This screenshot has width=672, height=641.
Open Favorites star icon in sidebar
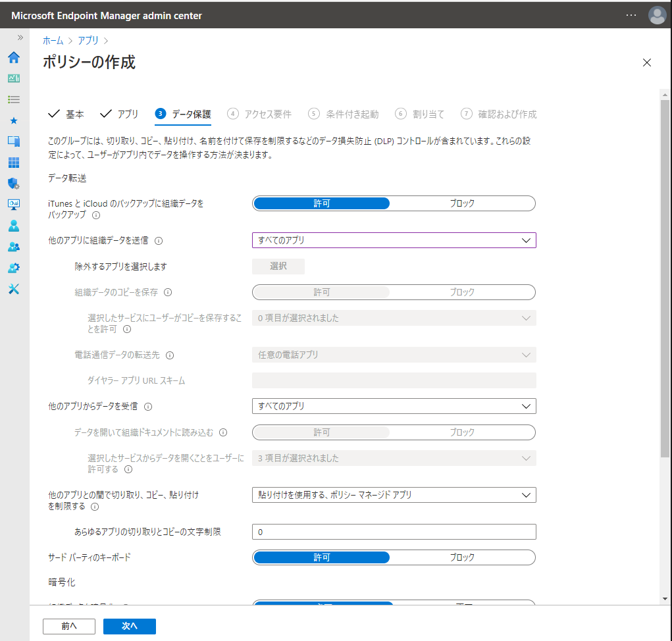pyautogui.click(x=14, y=121)
